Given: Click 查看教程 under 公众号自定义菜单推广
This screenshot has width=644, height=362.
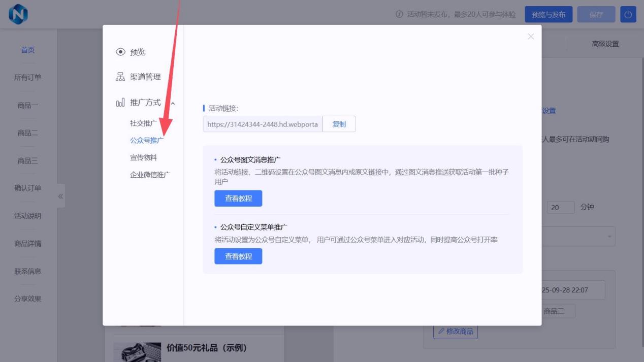Looking at the screenshot, I should coord(238,256).
